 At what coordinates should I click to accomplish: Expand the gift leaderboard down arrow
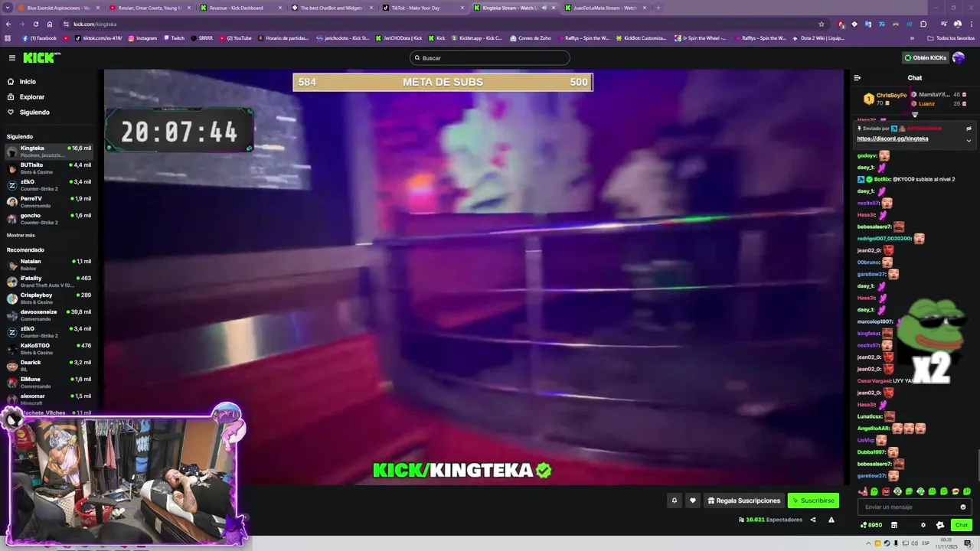point(914,114)
